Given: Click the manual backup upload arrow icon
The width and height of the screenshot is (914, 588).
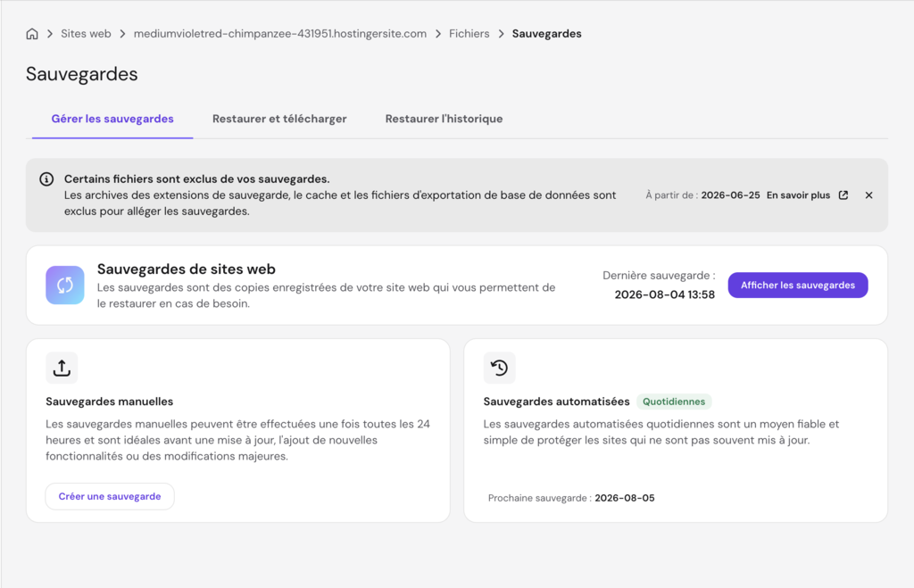Looking at the screenshot, I should click(x=62, y=368).
